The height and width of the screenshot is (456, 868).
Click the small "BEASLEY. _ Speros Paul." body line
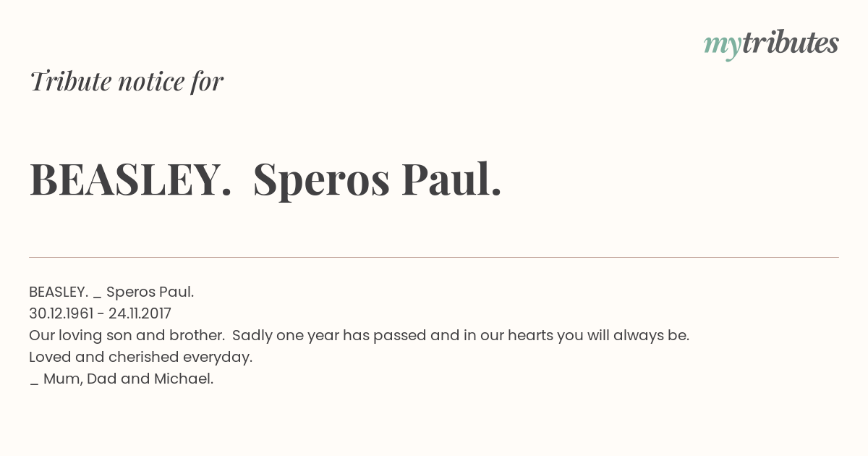pos(111,292)
